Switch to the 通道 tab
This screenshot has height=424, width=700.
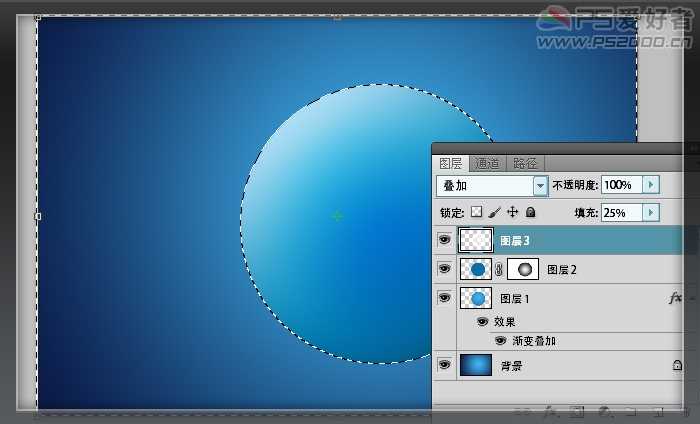(x=488, y=163)
